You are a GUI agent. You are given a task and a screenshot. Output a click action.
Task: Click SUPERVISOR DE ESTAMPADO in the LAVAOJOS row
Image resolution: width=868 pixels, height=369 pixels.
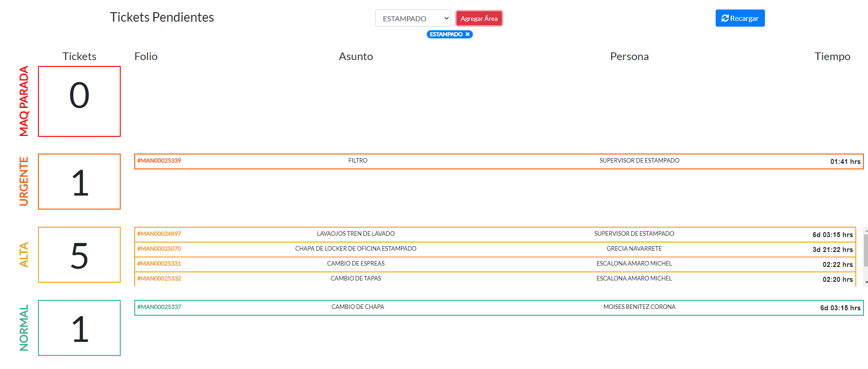click(634, 234)
